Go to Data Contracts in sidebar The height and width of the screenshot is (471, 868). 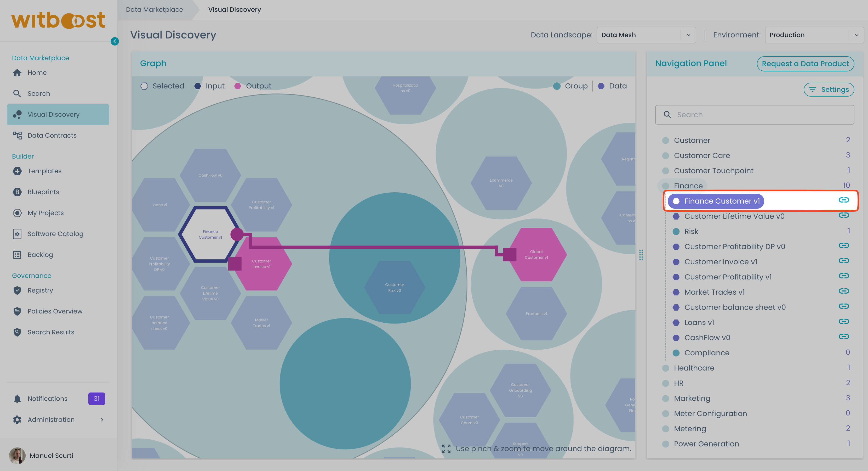click(x=52, y=135)
